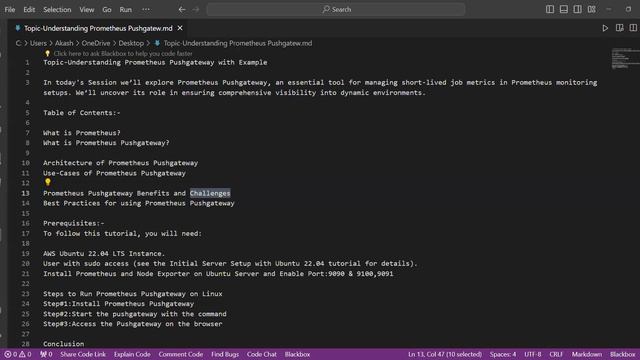This screenshot has width=640, height=360.
Task: Click line number 13 in gutter
Action: click(25, 193)
